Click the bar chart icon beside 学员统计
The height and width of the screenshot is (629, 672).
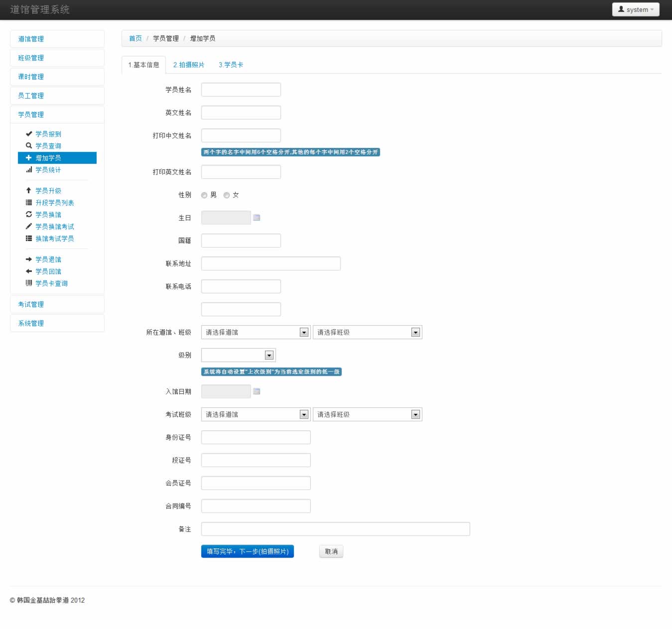click(29, 170)
